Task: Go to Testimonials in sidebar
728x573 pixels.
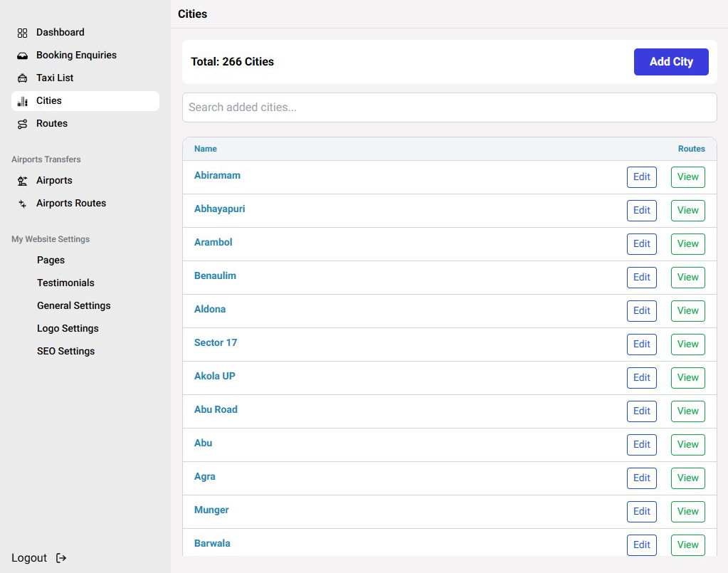Action: click(x=65, y=283)
